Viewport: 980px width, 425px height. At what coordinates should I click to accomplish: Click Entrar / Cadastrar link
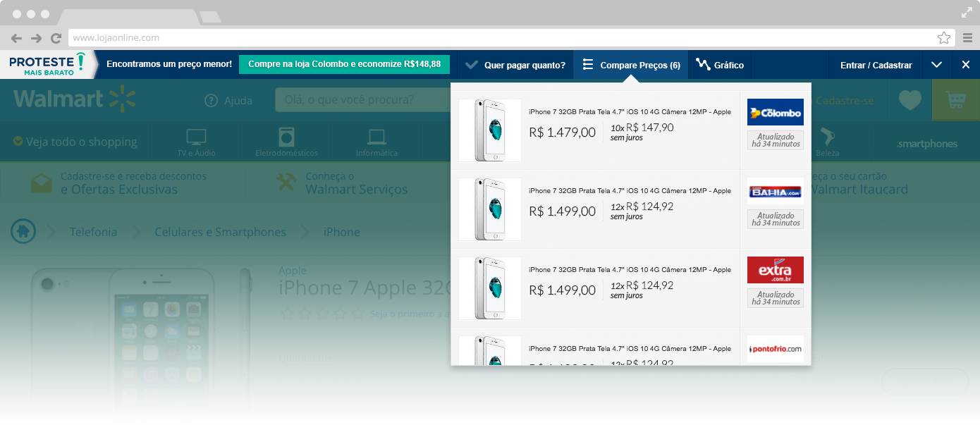[876, 65]
